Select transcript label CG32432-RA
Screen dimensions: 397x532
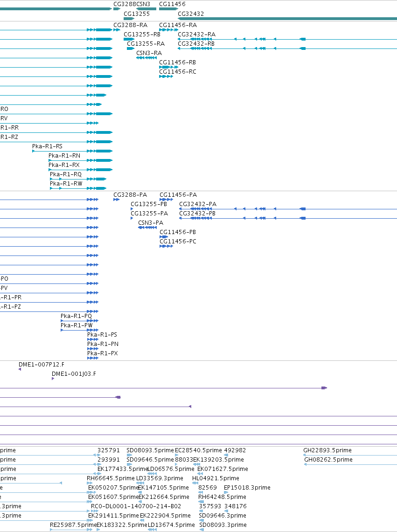[x=196, y=34]
